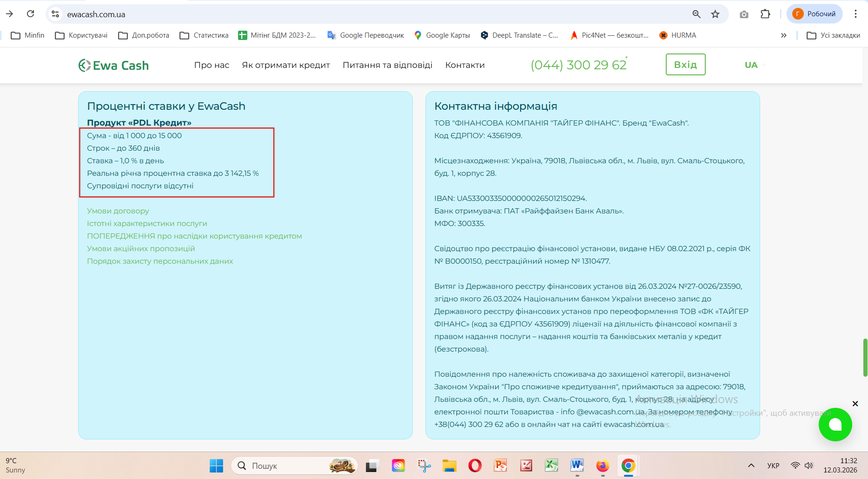Launch Adobe Creative Cloud from taskbar
The height and width of the screenshot is (479, 868).
coord(398,466)
